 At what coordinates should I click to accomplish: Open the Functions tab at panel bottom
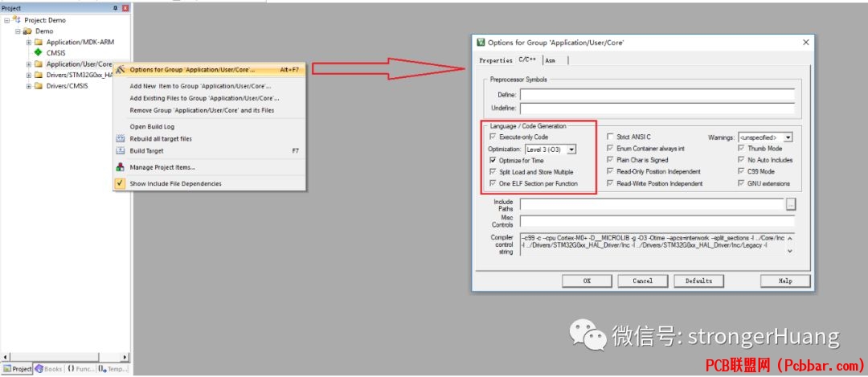(81, 369)
